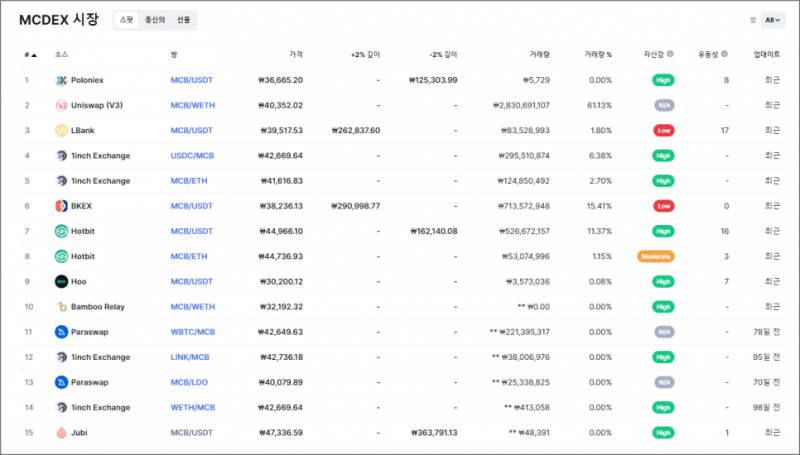Click the info icon next to 유동성 header

(725, 54)
